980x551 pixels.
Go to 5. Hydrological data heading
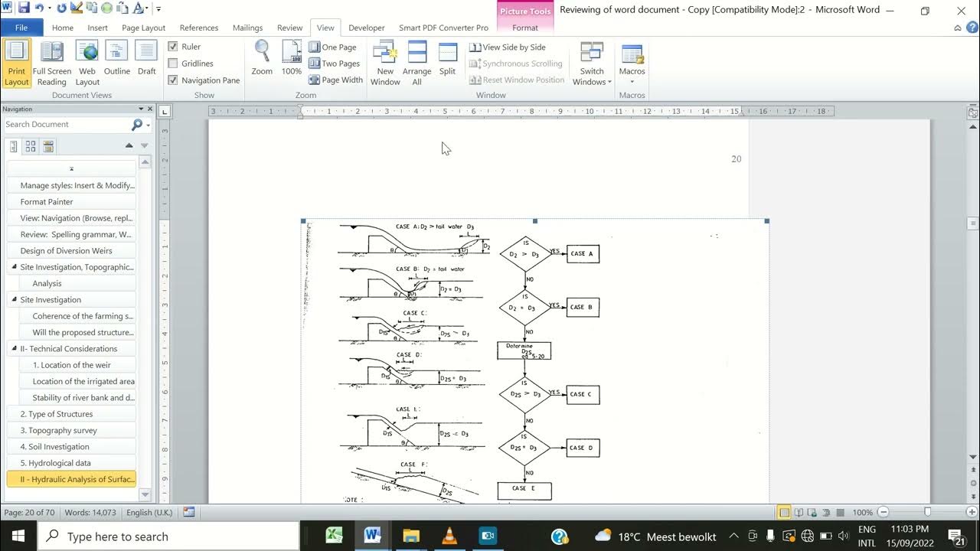(71, 463)
